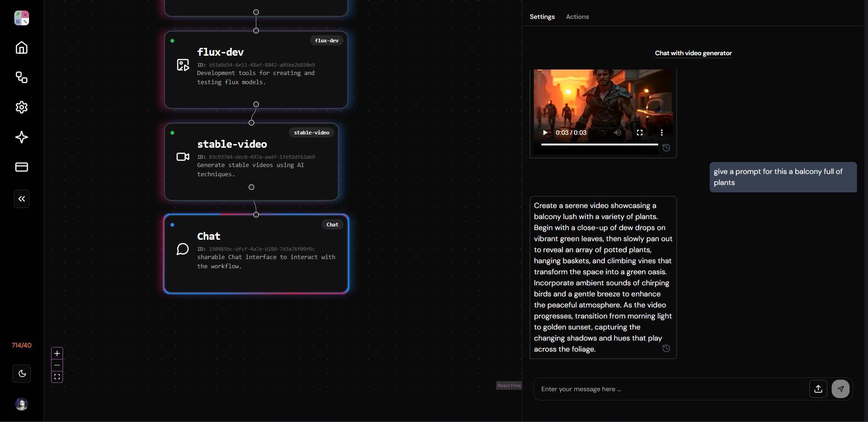Image resolution: width=868 pixels, height=422 pixels.
Task: Select the workflows icon in the sidebar
Action: [x=22, y=77]
